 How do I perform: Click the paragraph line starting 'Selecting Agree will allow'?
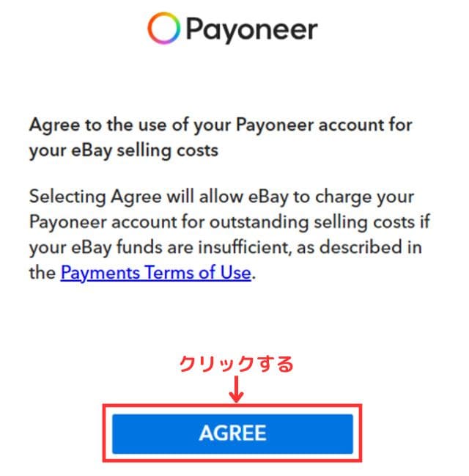(221, 197)
